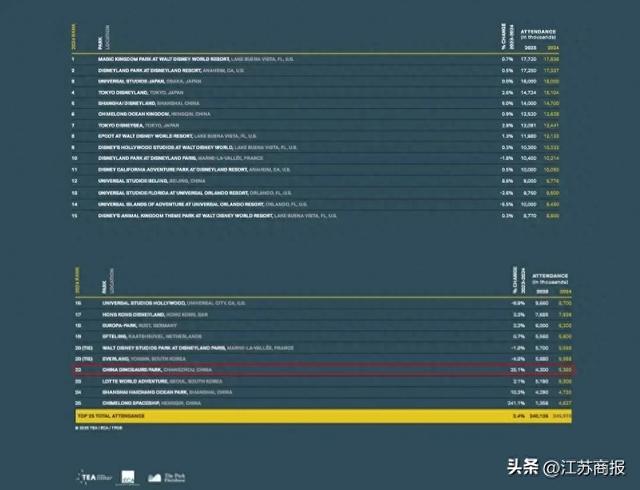
Task: Select Disney's Animal Kingdom Theme Park row
Action: [315, 216]
